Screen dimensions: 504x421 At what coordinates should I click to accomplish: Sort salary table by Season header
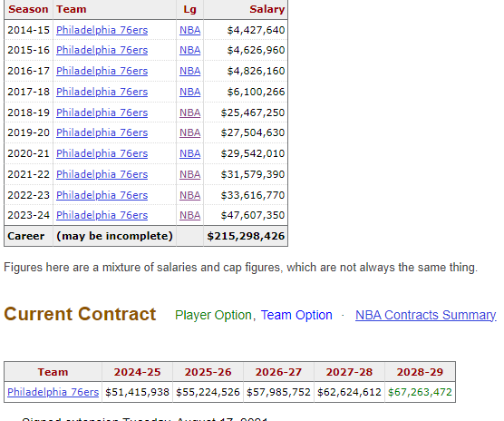click(x=28, y=9)
